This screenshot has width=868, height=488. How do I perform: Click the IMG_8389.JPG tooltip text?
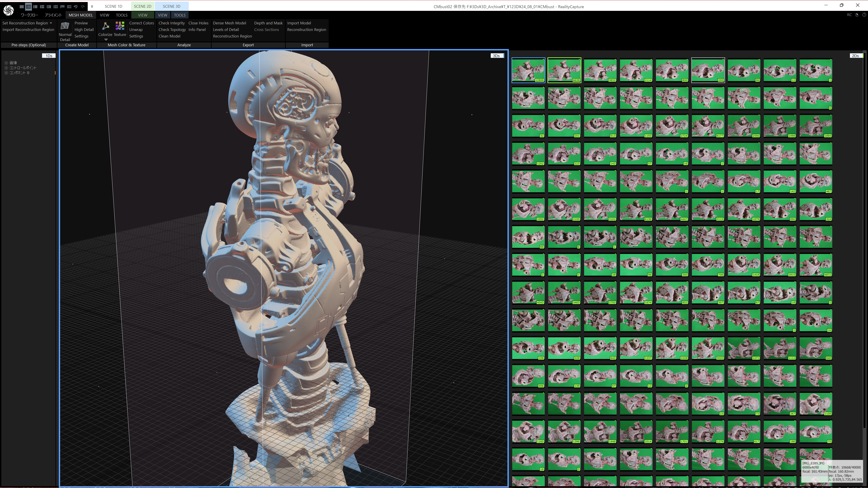click(x=813, y=463)
